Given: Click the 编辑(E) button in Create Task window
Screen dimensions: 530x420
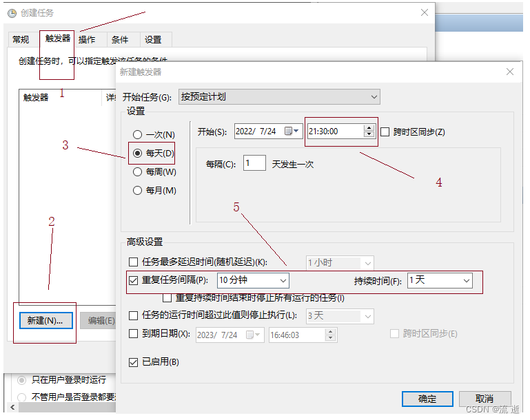Looking at the screenshot, I should click(x=98, y=320).
